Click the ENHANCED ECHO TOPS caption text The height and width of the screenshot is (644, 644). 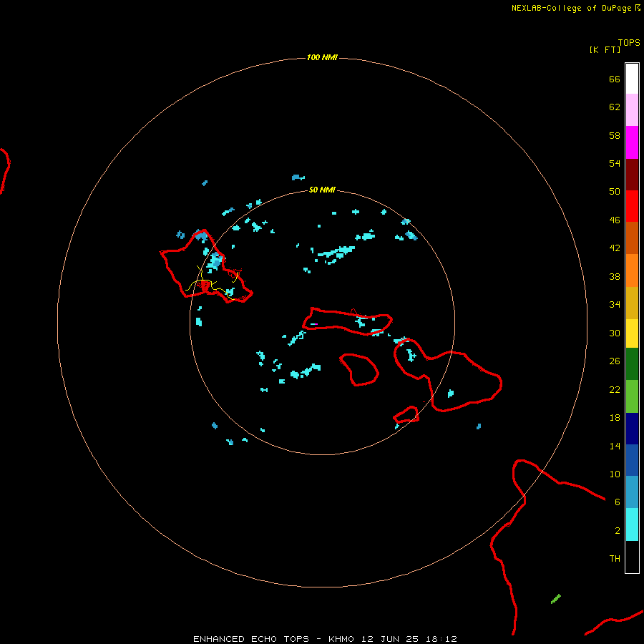[x=251, y=639]
